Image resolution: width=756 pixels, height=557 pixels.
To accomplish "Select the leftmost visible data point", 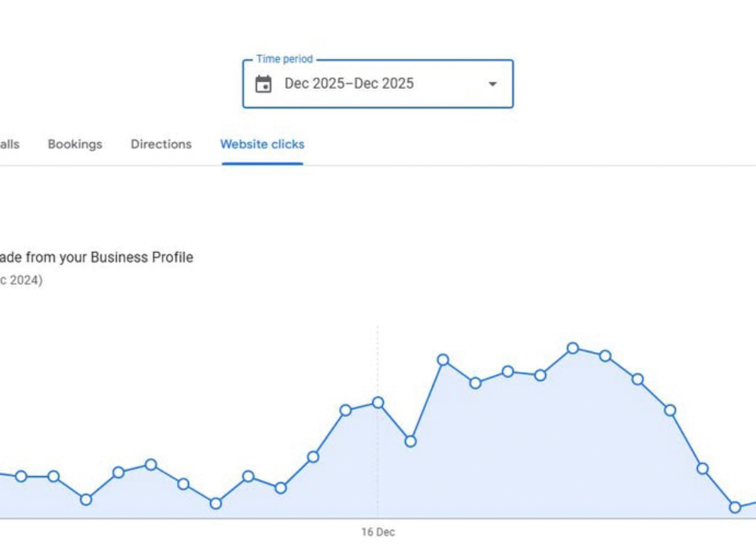I will 21,476.
